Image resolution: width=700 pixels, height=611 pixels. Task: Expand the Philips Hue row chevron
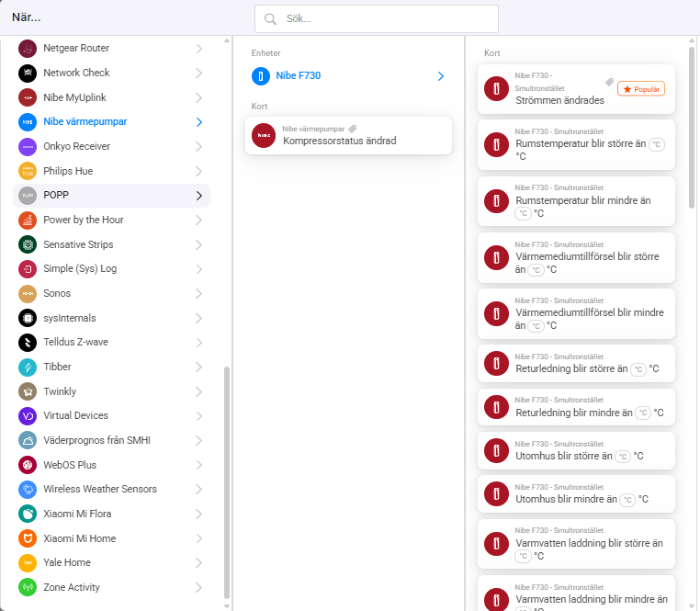pyautogui.click(x=199, y=171)
